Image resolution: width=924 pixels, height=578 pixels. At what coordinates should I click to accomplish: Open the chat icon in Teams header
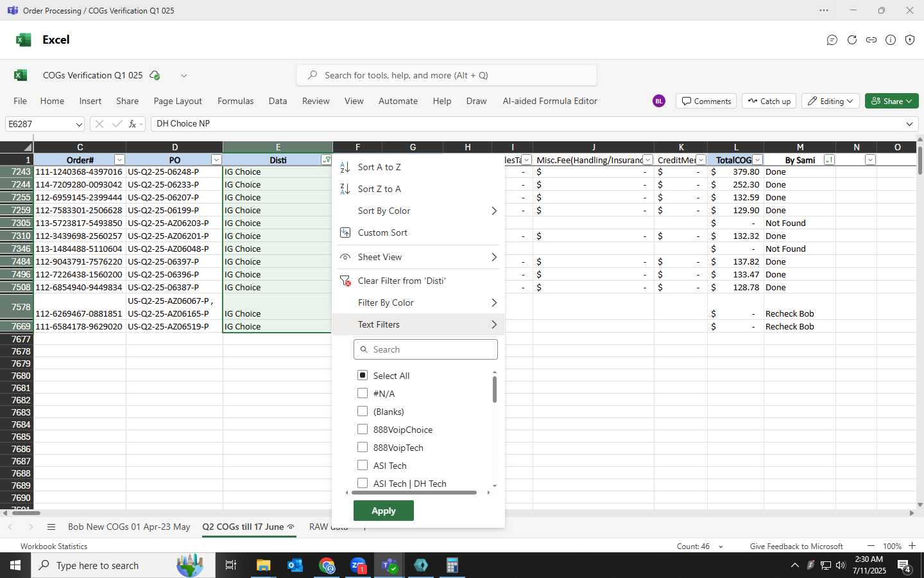coord(832,40)
